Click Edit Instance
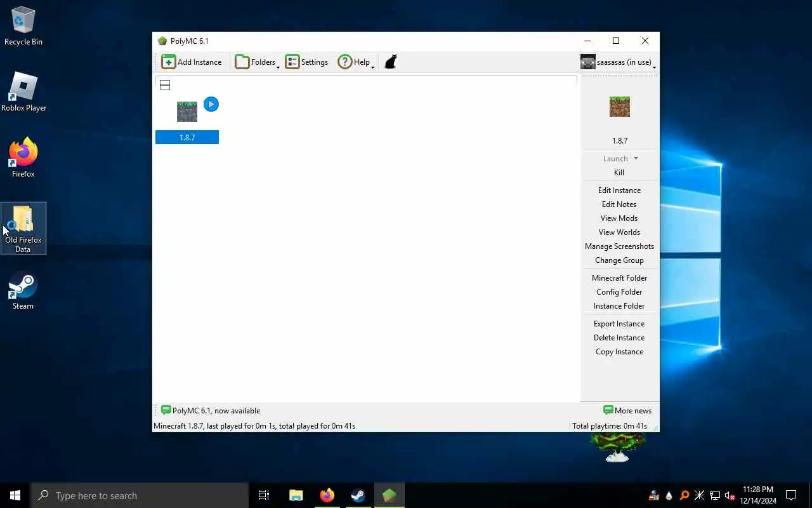The width and height of the screenshot is (812, 508). [619, 190]
